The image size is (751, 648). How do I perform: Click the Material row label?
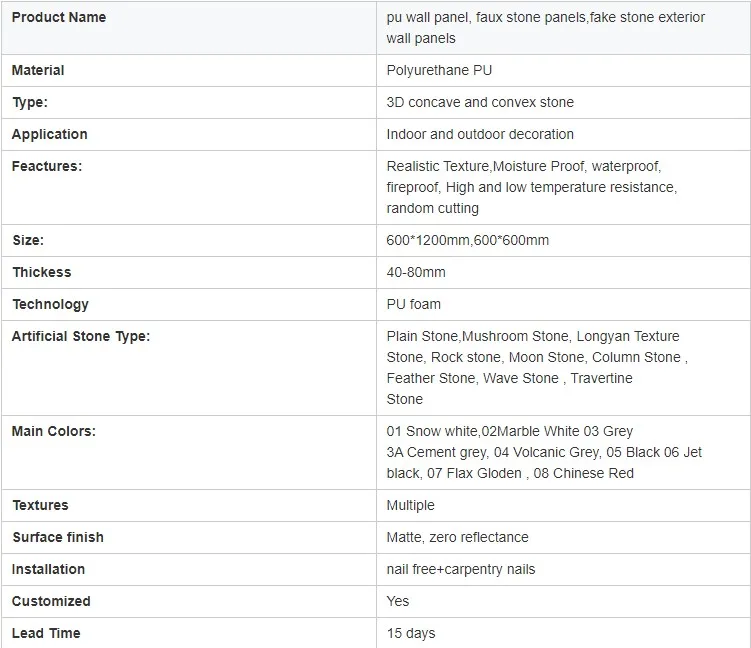(38, 70)
